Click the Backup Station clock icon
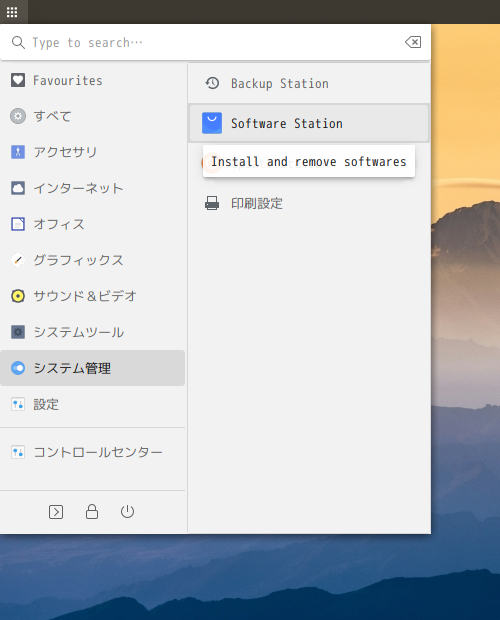500x620 pixels. point(212,83)
